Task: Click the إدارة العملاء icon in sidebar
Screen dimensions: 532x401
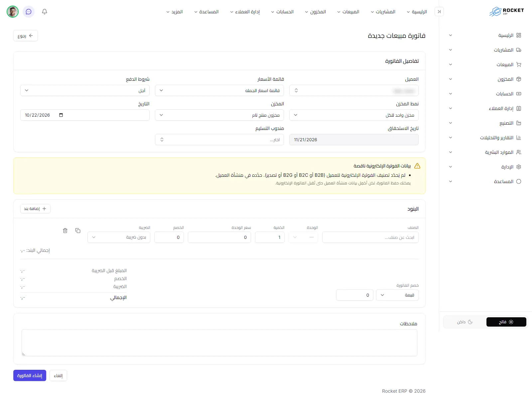Action: coord(519,108)
